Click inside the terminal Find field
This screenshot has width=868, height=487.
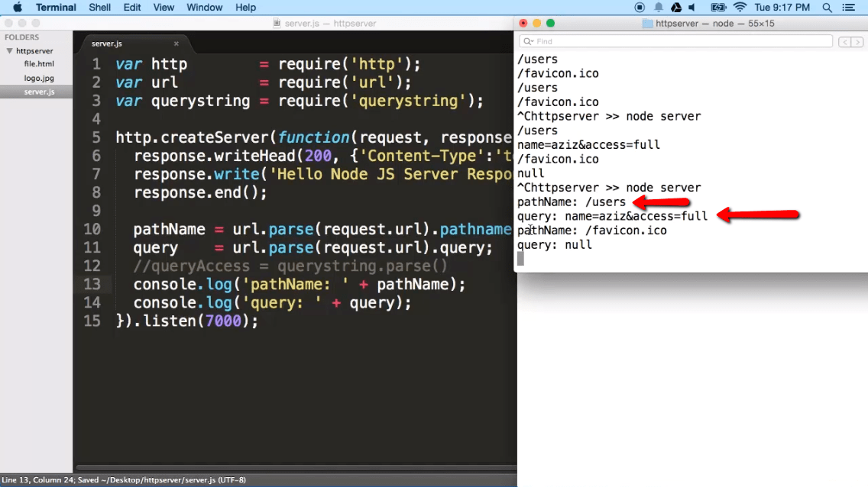[x=672, y=40]
